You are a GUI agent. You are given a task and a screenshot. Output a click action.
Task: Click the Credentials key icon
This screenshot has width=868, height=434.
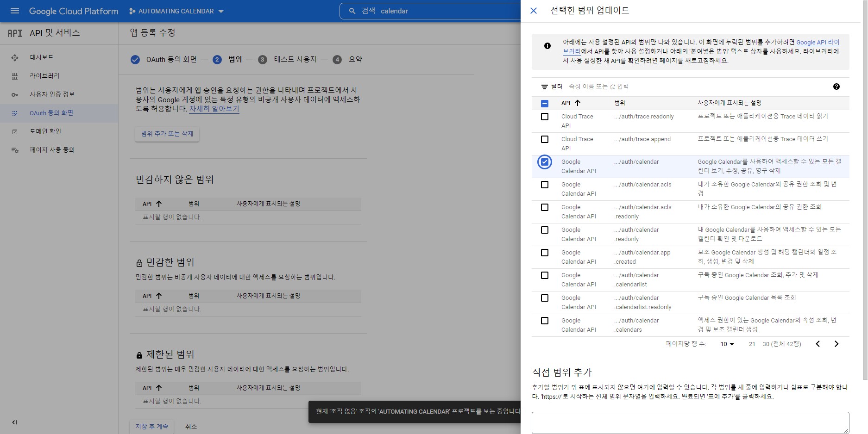(x=15, y=94)
